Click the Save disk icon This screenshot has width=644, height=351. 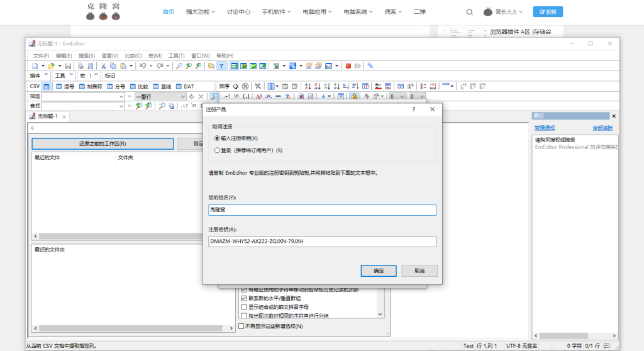68,66
